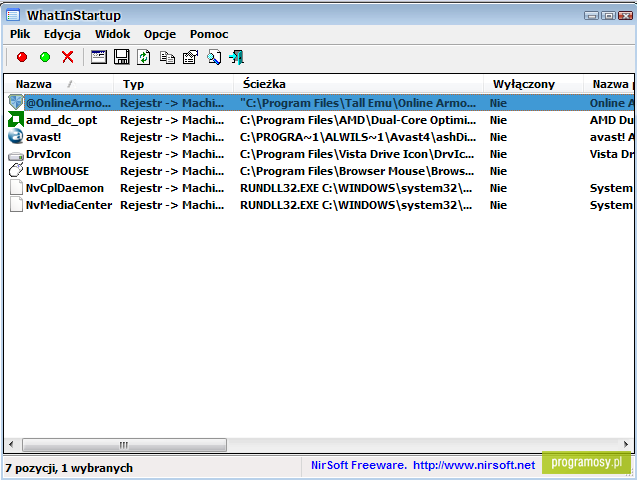Click the red circle disable item icon
Image resolution: width=637 pixels, height=480 pixels.
click(22, 57)
